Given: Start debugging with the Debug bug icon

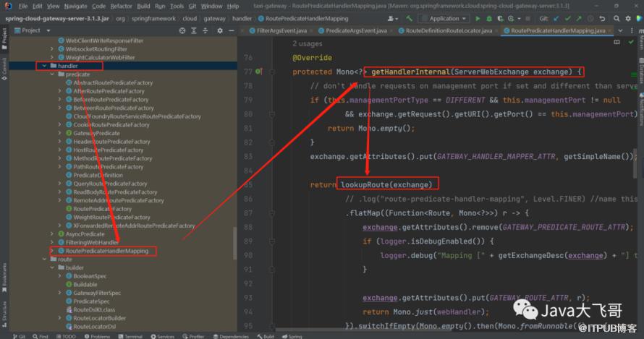Looking at the screenshot, I should 490,18.
